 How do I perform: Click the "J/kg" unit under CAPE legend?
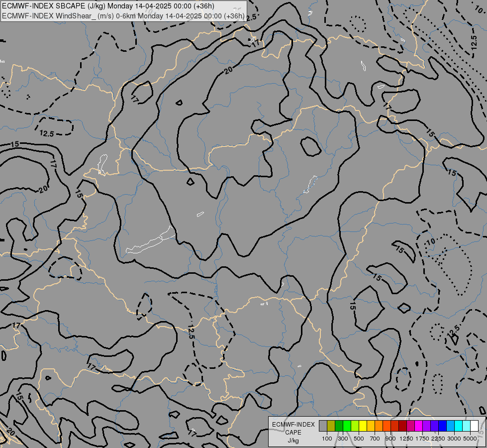pyautogui.click(x=293, y=441)
